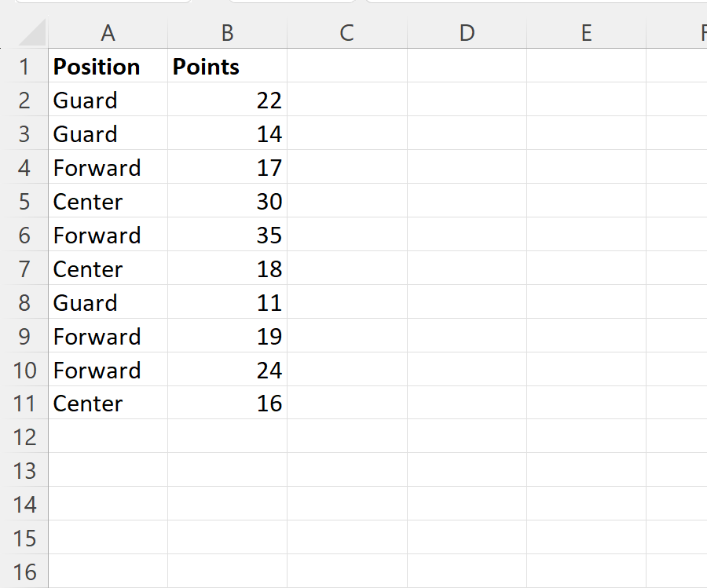Select column A header
707x588 pixels.
108,32
